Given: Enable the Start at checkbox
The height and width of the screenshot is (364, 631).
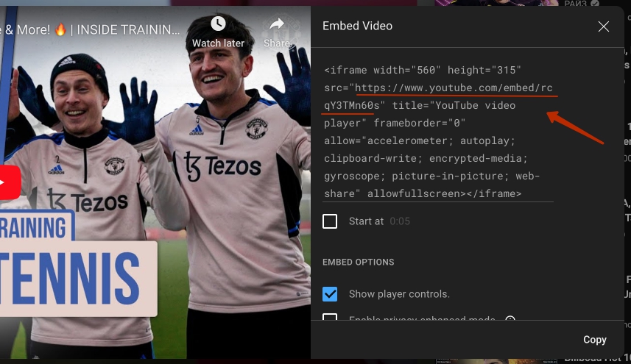Looking at the screenshot, I should [330, 221].
